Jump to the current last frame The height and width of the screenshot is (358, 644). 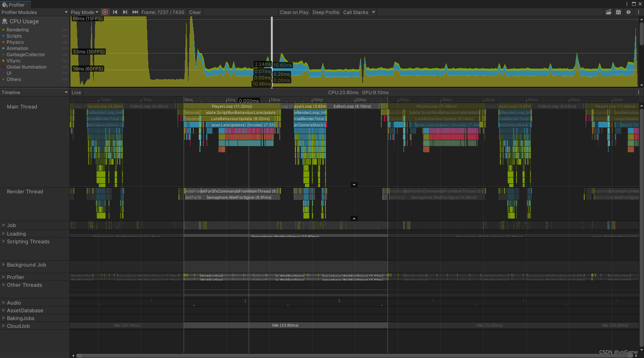[x=135, y=12]
